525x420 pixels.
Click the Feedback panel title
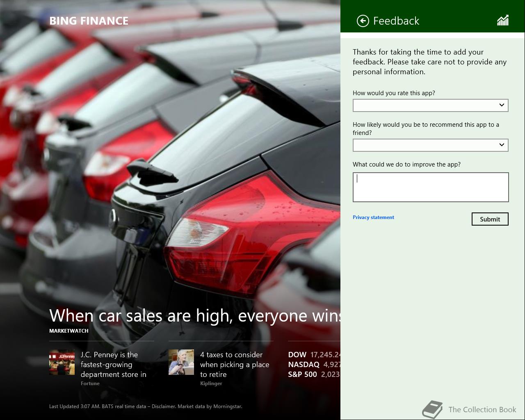(x=396, y=21)
